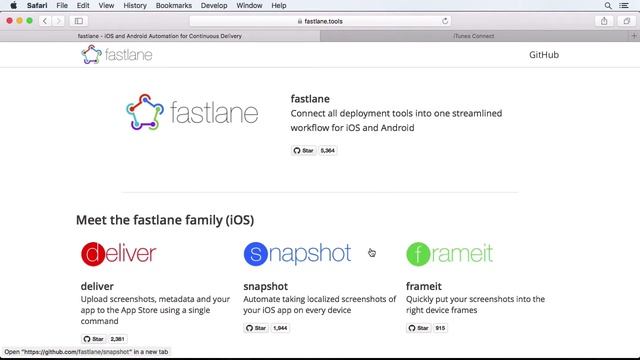Open the Bookmarks menu

pos(173,6)
